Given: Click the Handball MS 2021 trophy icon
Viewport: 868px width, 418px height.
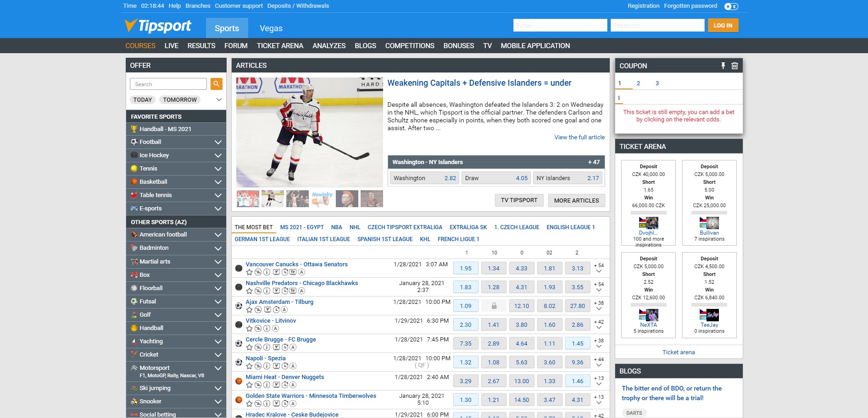Looking at the screenshot, I should [134, 129].
